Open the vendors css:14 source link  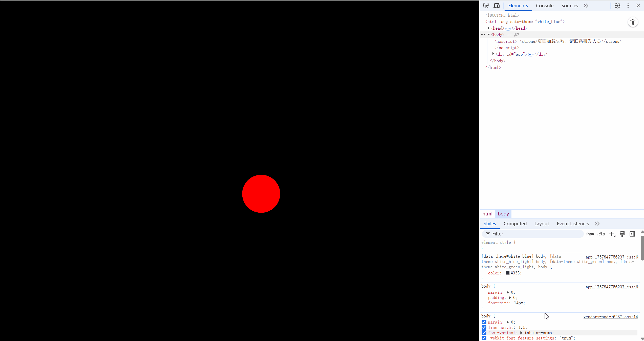pyautogui.click(x=611, y=317)
